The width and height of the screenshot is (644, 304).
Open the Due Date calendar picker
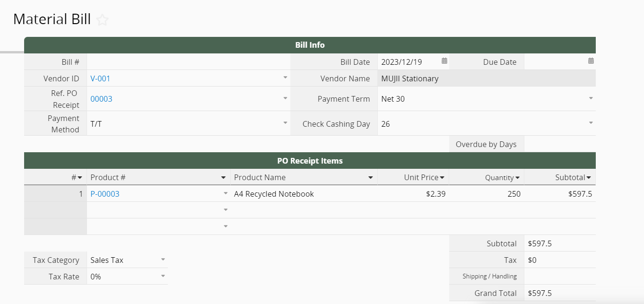[591, 61]
